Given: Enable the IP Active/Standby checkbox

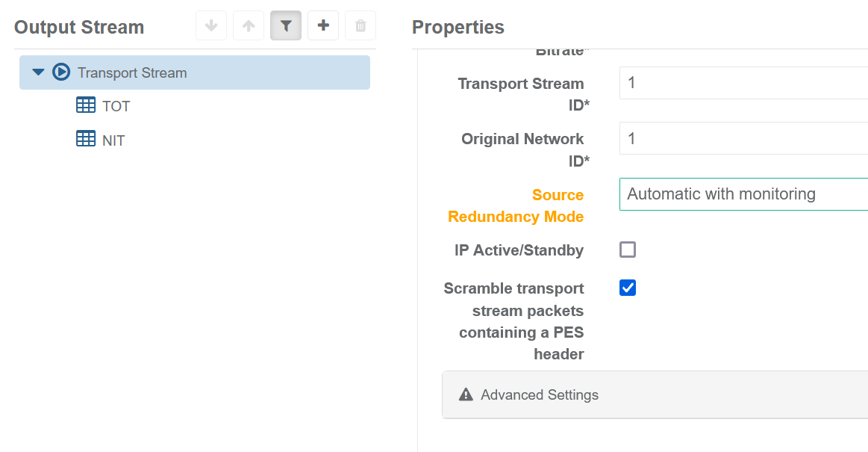Looking at the screenshot, I should (628, 250).
